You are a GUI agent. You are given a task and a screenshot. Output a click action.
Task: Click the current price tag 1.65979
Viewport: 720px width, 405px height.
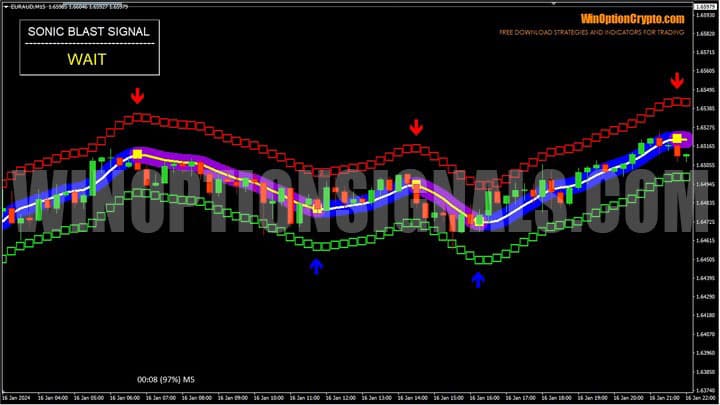[x=706, y=7]
